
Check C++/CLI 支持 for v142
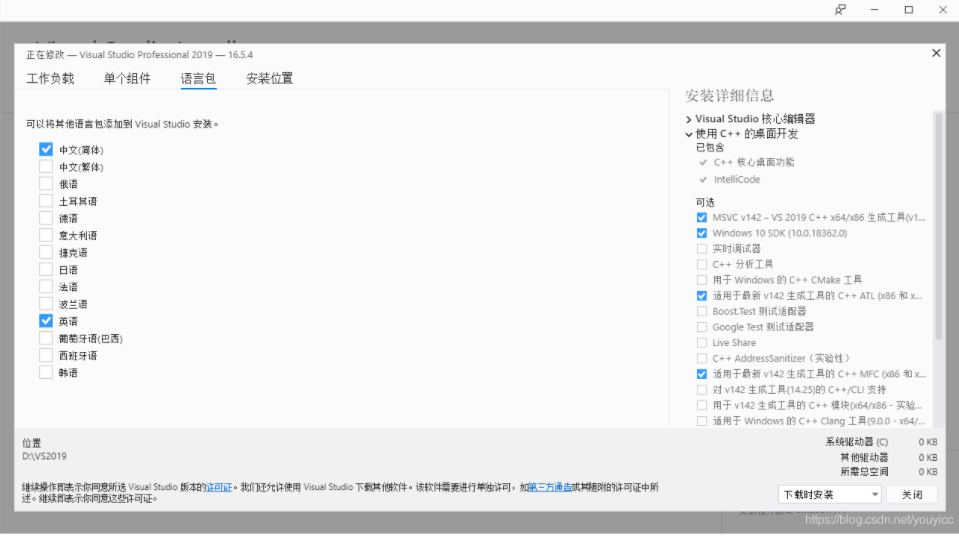click(702, 389)
